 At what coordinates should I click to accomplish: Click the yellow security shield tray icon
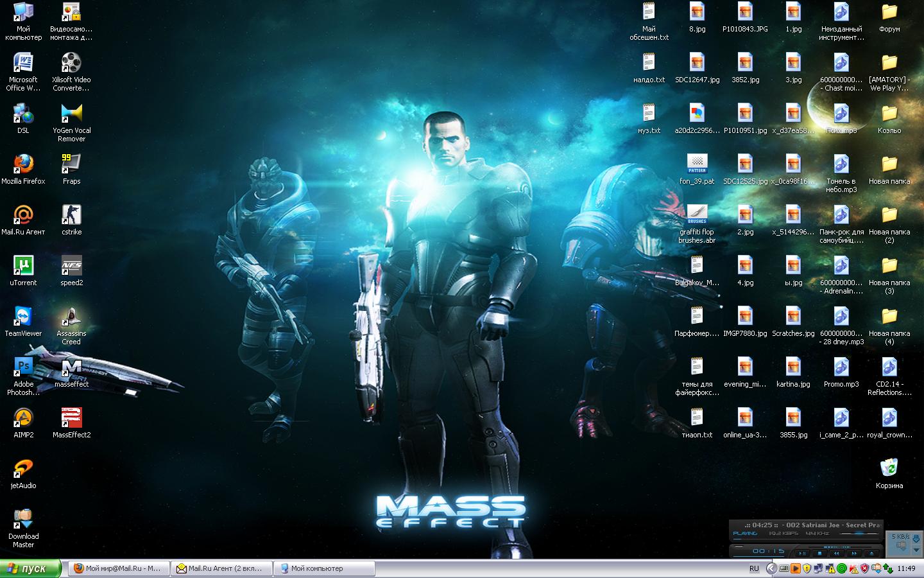[807, 568]
